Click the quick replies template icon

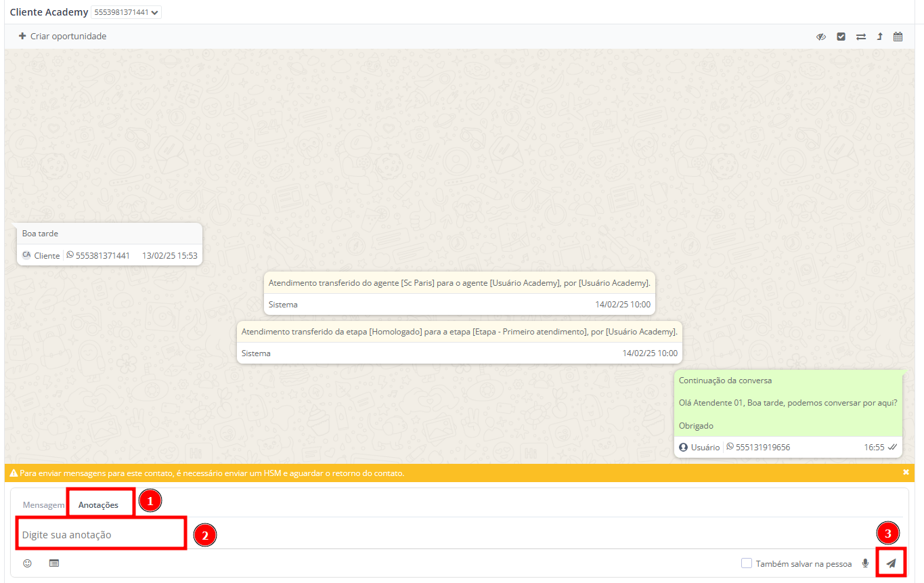[x=54, y=563]
